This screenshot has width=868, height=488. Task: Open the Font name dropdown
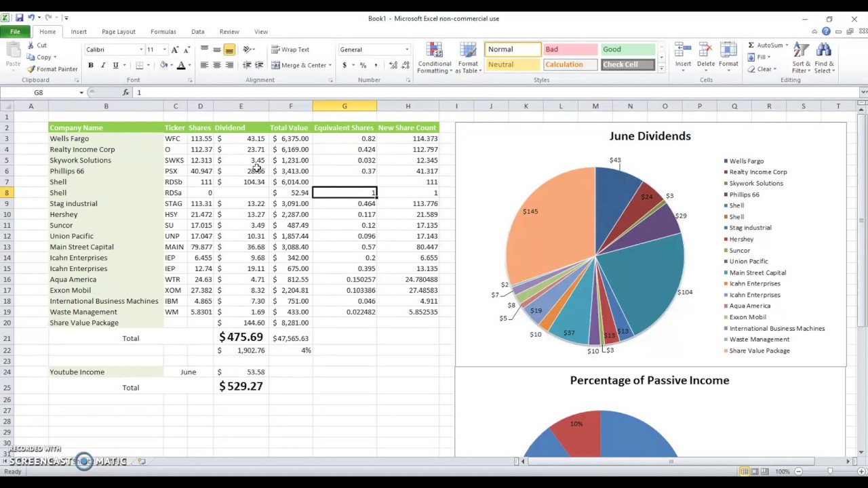(x=141, y=49)
